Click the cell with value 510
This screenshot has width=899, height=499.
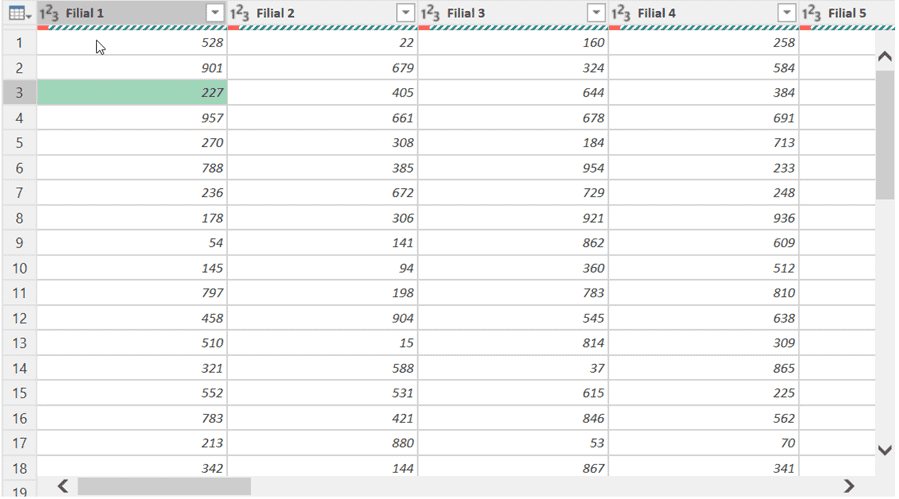[x=132, y=343]
